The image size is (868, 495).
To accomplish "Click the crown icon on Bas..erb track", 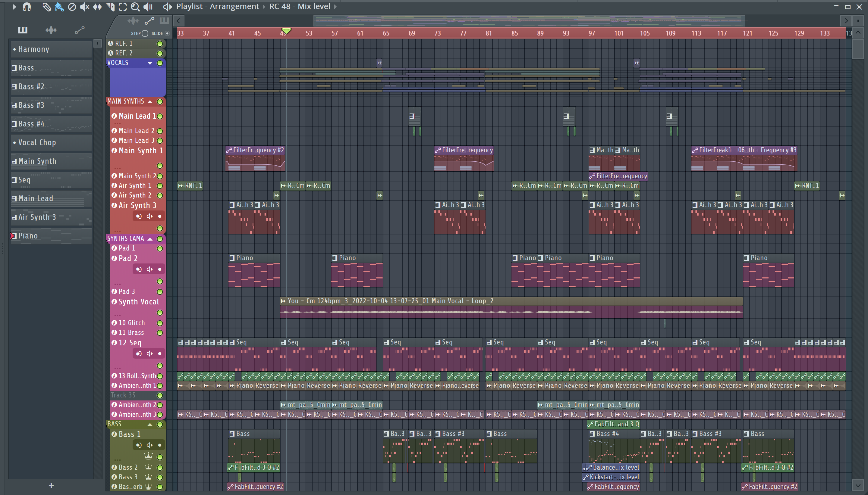I will 148,487.
